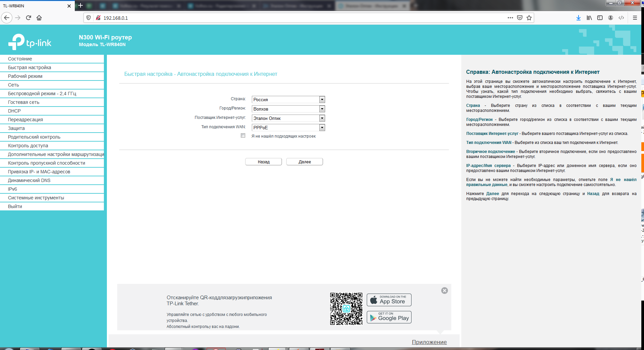Open the Firefox account icon
Viewport: 644px width, 350px height.
click(611, 18)
